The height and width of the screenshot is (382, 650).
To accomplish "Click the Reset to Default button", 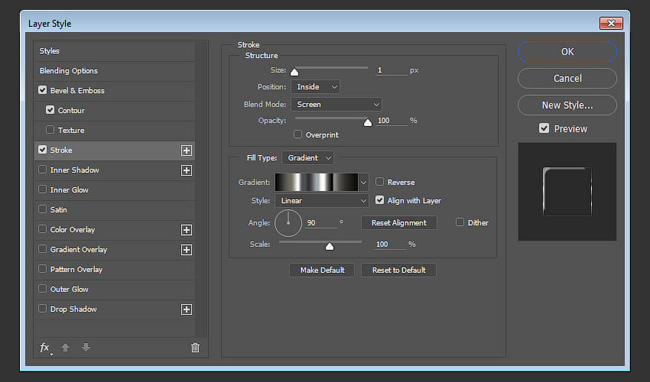I will coord(399,270).
